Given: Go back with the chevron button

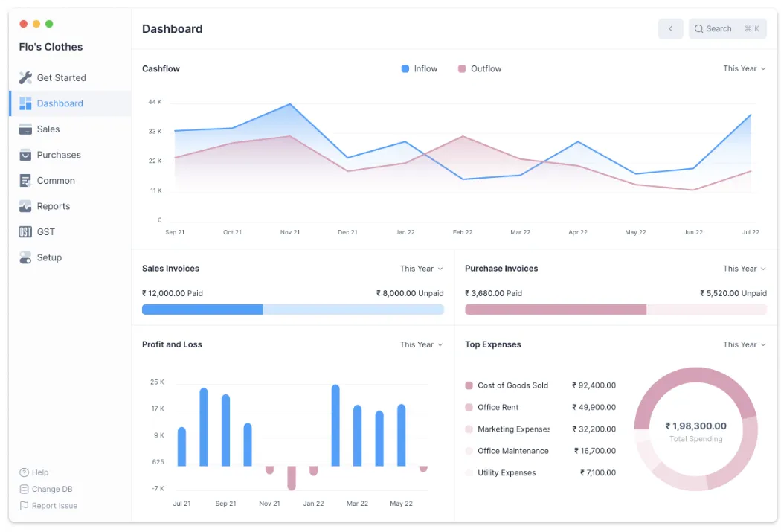Looking at the screenshot, I should [670, 29].
